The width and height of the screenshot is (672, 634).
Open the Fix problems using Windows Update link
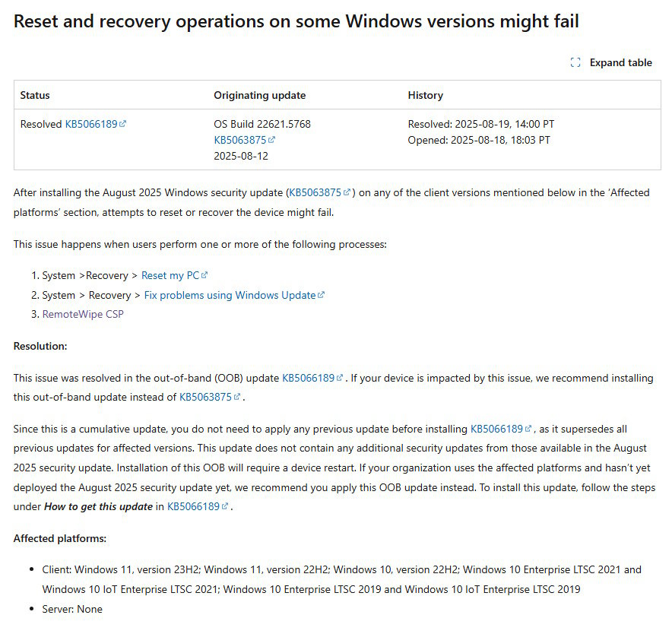230,295
